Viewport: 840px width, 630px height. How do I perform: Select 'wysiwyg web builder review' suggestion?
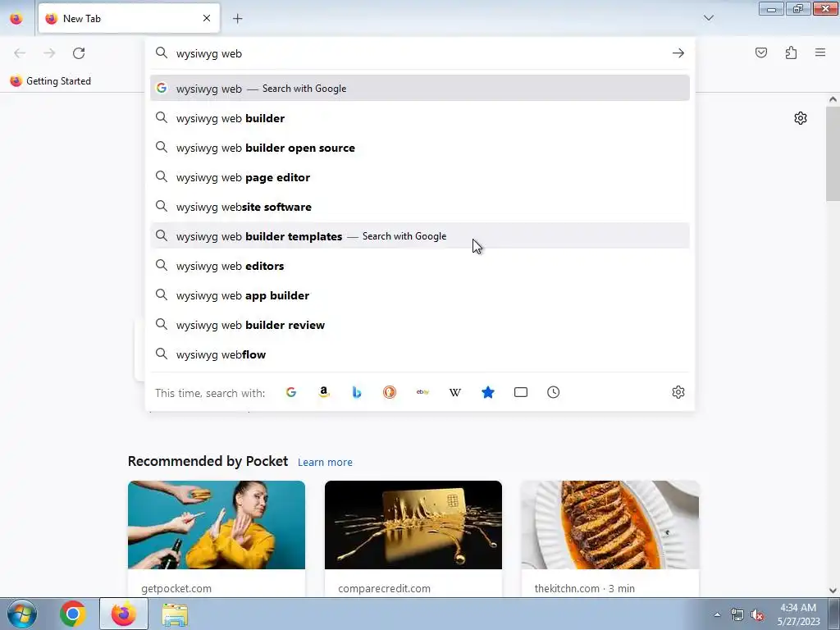pos(420,325)
